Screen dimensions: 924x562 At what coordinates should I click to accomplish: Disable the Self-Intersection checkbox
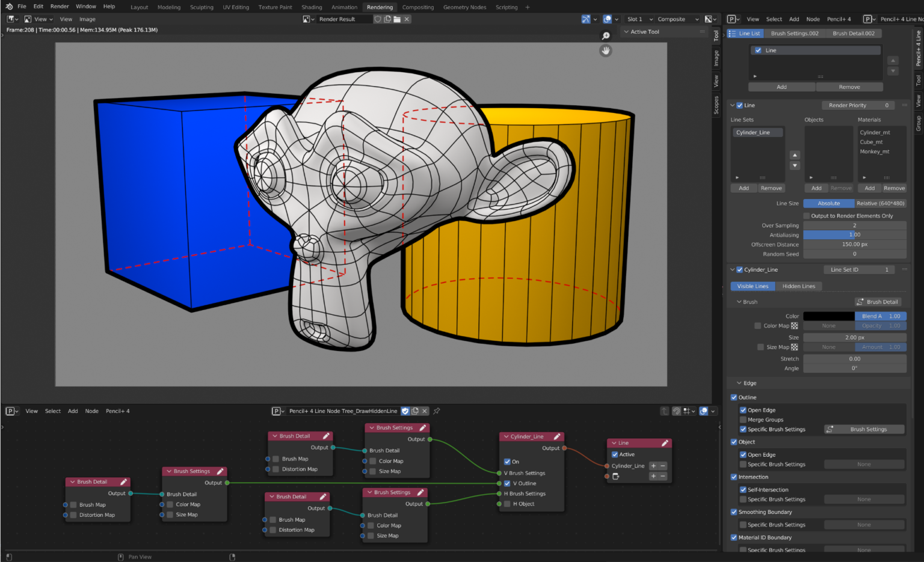click(742, 489)
